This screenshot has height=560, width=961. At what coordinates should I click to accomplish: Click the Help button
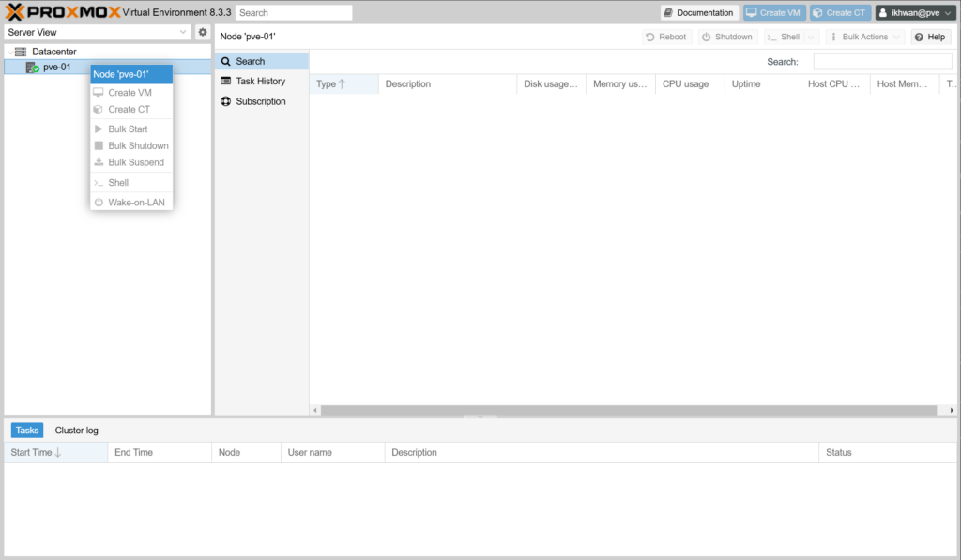pyautogui.click(x=930, y=37)
